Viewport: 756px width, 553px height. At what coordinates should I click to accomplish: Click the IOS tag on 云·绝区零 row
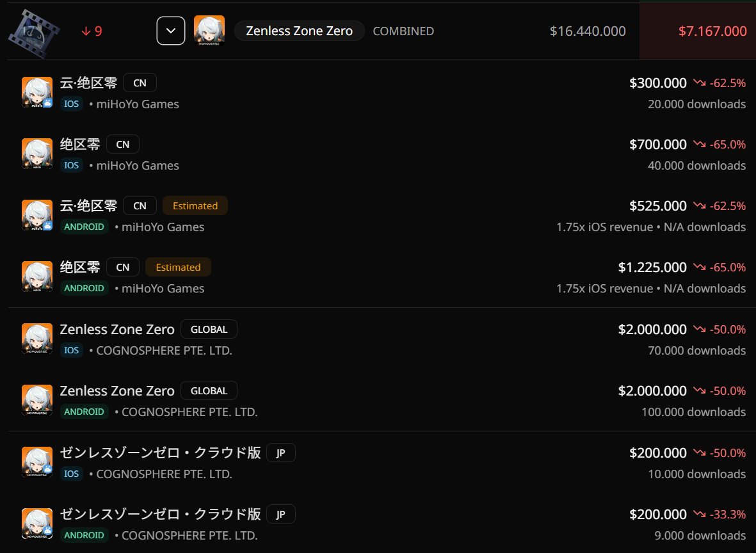pyautogui.click(x=71, y=104)
